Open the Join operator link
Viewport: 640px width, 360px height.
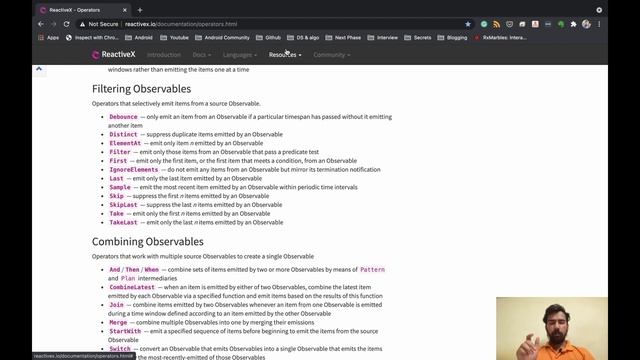(x=116, y=305)
